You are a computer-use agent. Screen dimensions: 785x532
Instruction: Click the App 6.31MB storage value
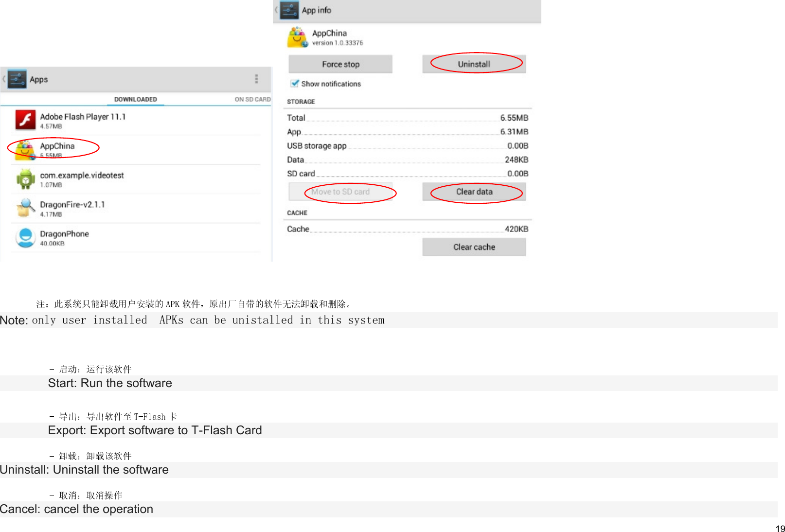tap(514, 132)
